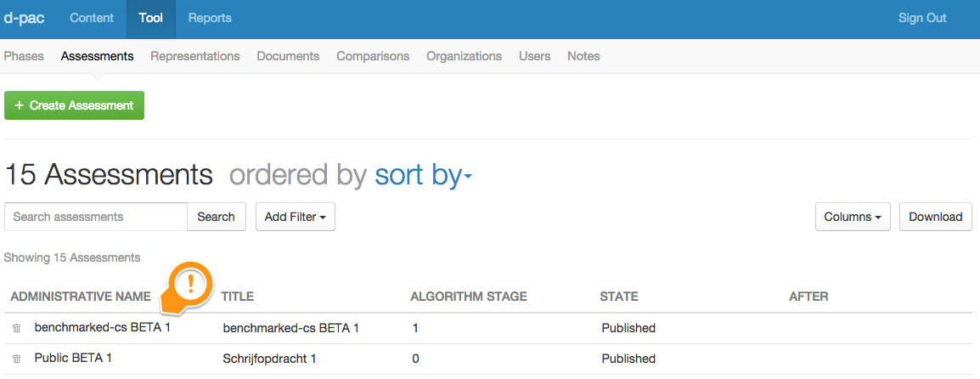Open the Reports menu

[x=210, y=18]
